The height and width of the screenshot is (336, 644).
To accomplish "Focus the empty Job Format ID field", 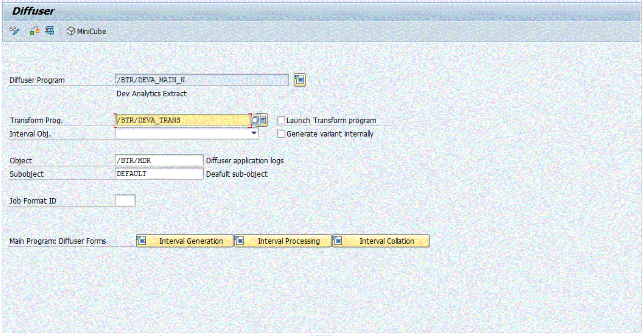I will click(x=125, y=201).
